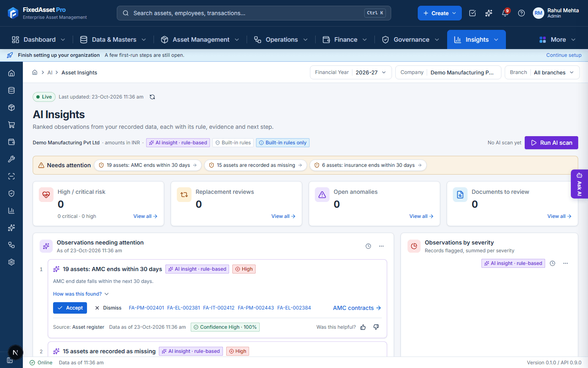Open the shopping cart icon in sidebar
Viewport: 588px width, 368px height.
tap(11, 125)
